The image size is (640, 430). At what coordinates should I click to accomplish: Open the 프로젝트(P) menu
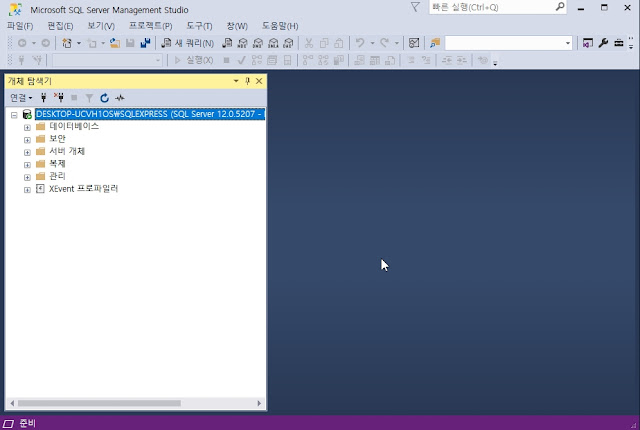(151, 26)
